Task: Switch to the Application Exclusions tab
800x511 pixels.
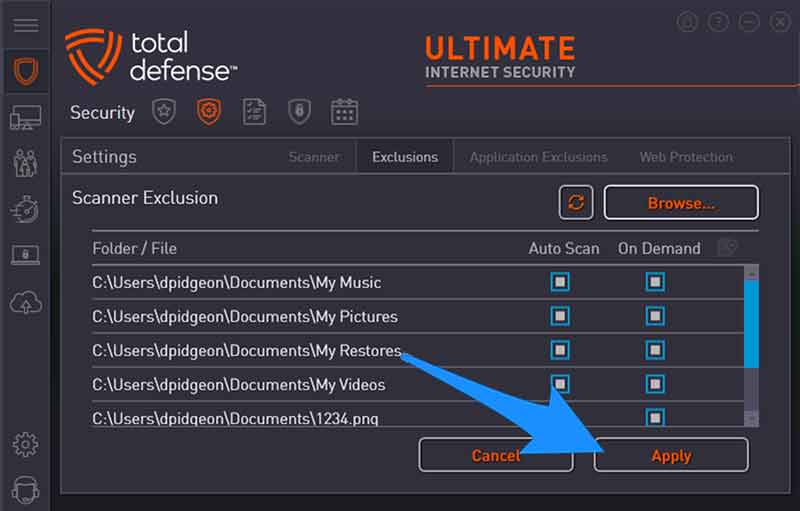Action: pos(538,157)
